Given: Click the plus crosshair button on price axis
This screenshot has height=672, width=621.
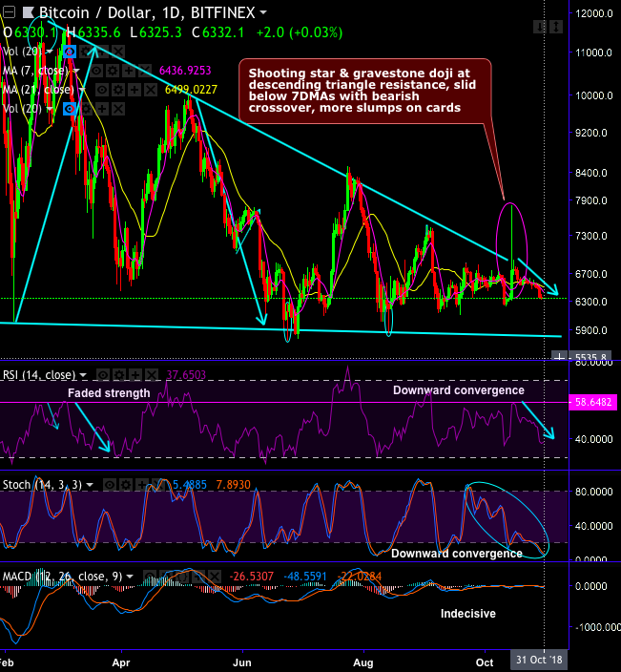Looking at the screenshot, I should click(559, 357).
